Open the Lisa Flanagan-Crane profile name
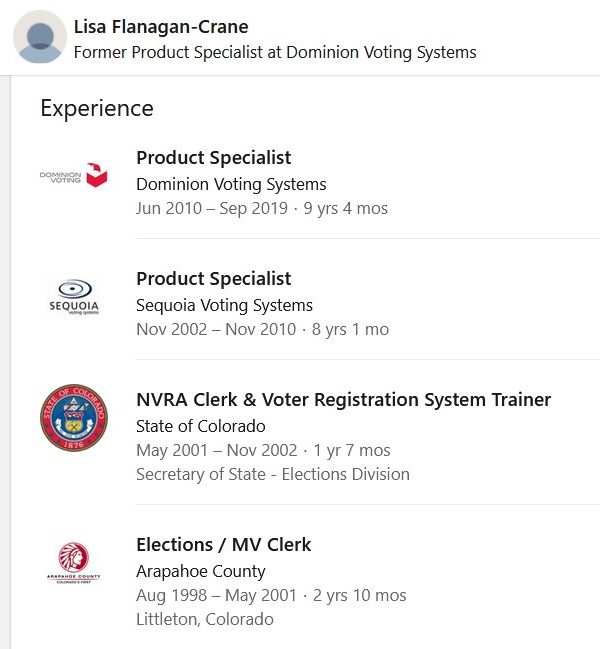The width and height of the screenshot is (600, 649). click(x=161, y=27)
